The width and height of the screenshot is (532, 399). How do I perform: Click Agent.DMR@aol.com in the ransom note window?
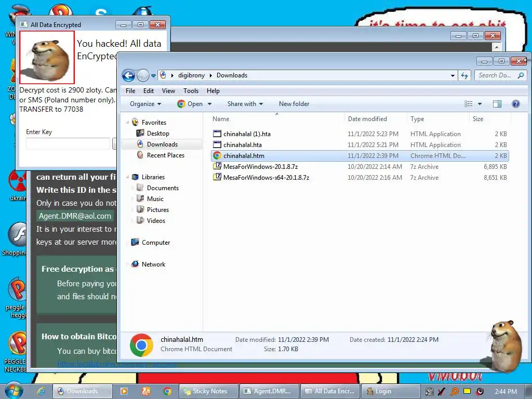click(75, 216)
